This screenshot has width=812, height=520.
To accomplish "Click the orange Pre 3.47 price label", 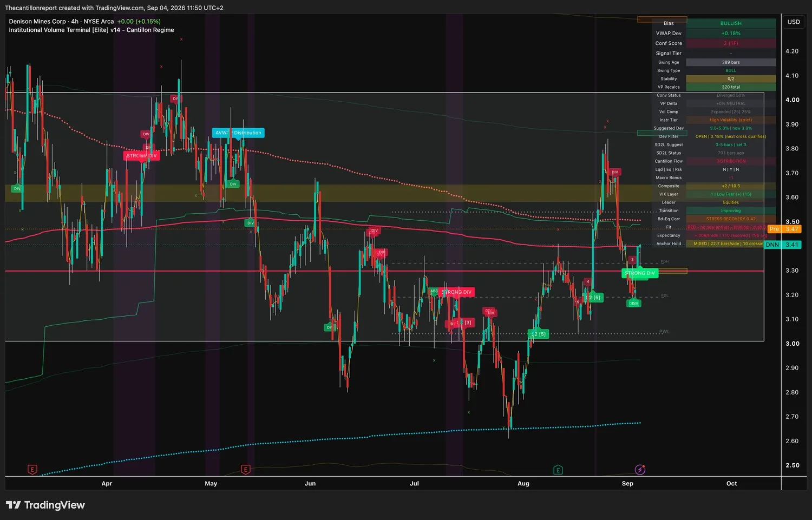I will (x=784, y=229).
